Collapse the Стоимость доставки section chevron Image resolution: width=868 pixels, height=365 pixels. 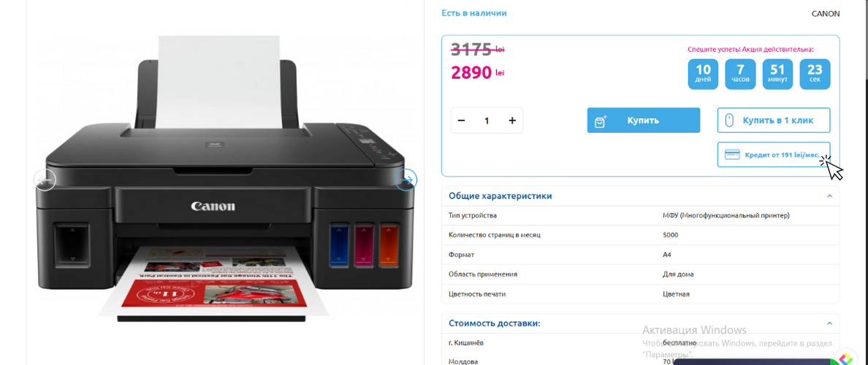click(829, 323)
